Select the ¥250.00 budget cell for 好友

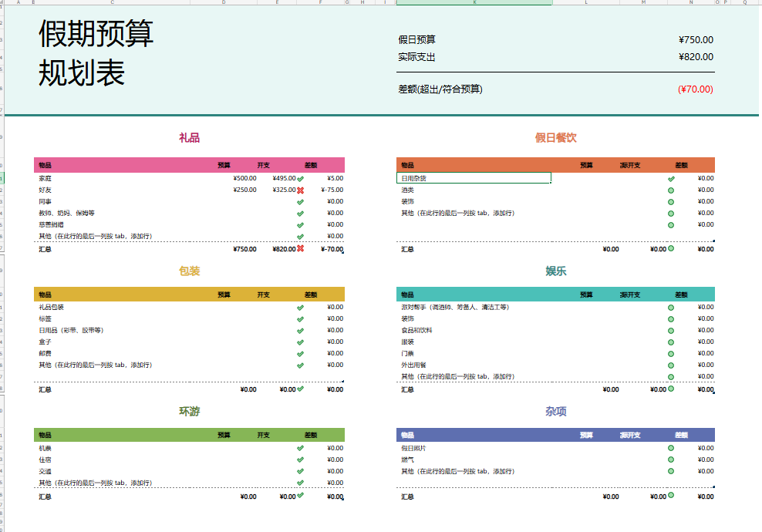click(244, 190)
